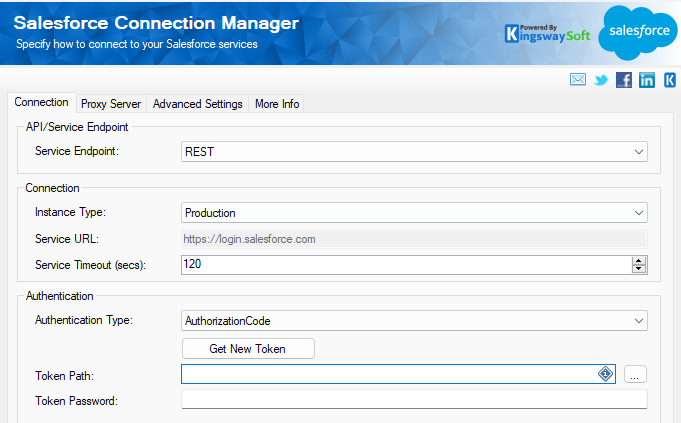Open the More Info tab
681x423 pixels.
click(277, 104)
